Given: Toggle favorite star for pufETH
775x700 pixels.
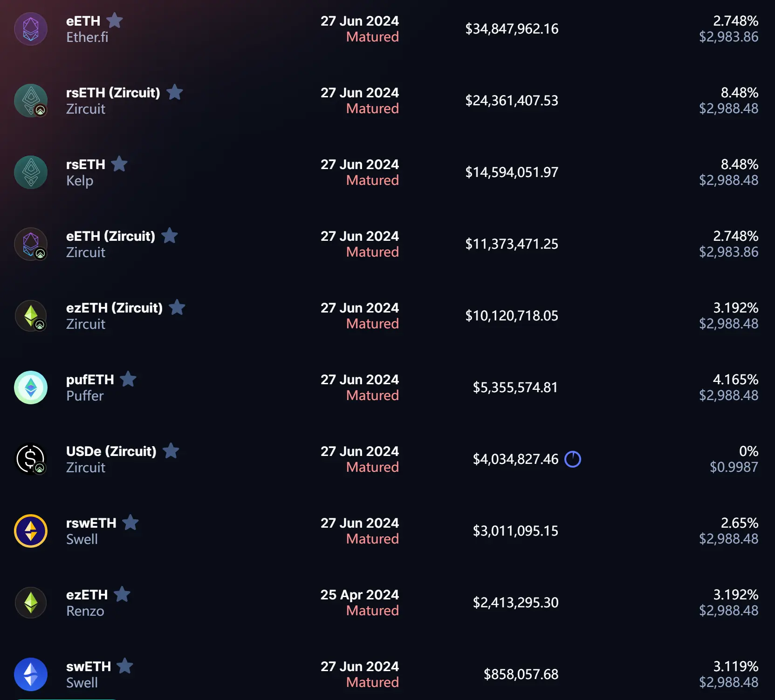Looking at the screenshot, I should [x=128, y=379].
